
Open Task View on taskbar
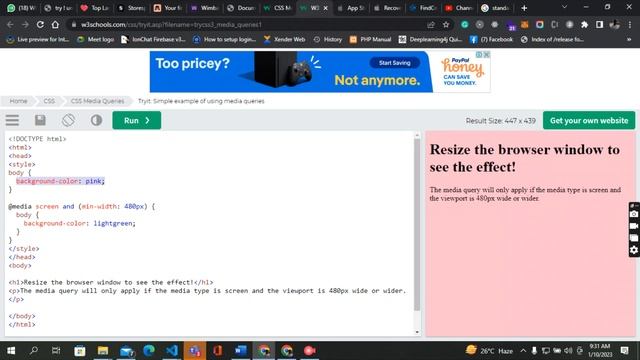tap(56, 351)
